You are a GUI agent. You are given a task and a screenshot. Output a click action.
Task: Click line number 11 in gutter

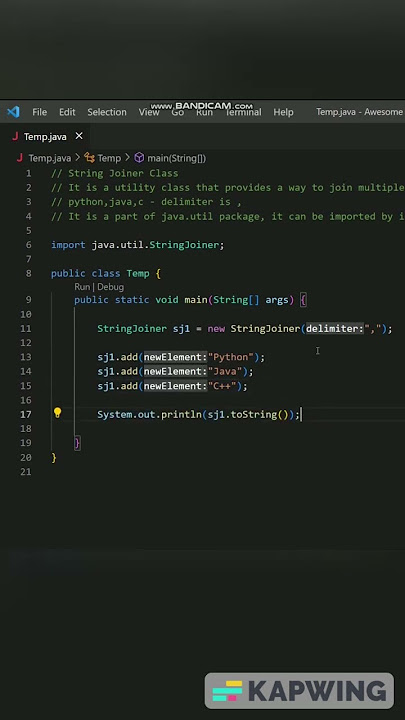26,329
